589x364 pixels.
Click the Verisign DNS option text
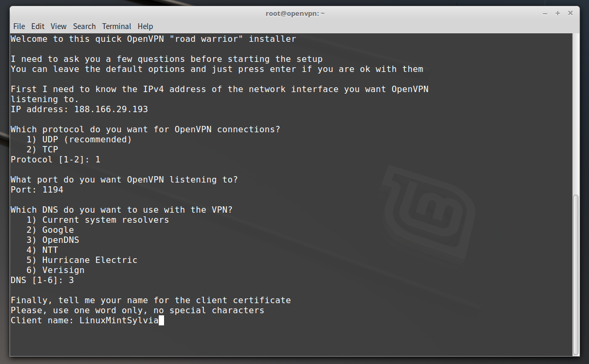click(x=63, y=270)
